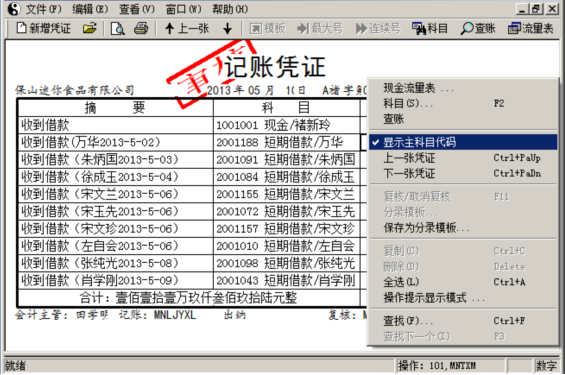Click account cell 2001157 短期借款/宋文珍
This screenshot has width=565, height=375.
click(287, 229)
